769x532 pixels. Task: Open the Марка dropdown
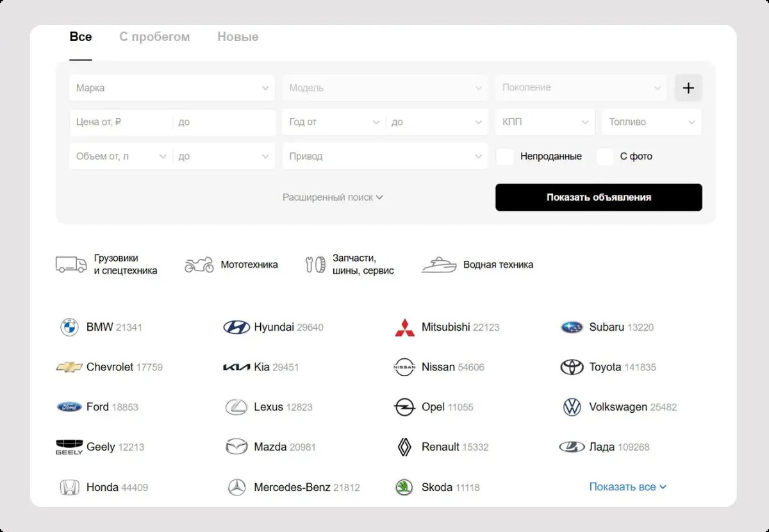[x=172, y=88]
